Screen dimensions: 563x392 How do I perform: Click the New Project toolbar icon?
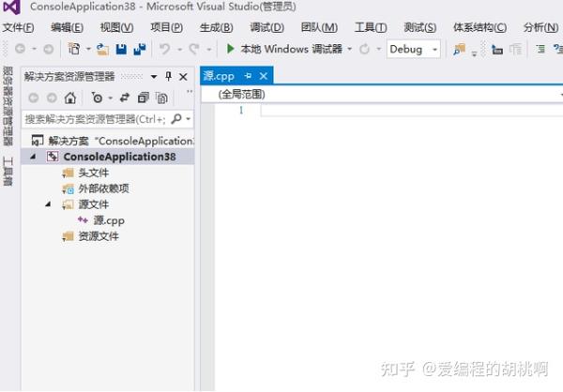74,49
